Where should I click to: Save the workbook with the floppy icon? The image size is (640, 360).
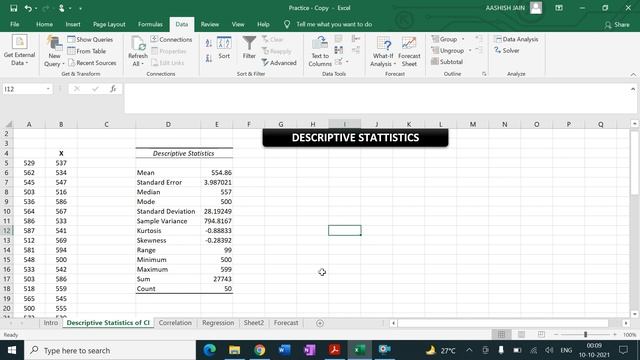[13, 8]
